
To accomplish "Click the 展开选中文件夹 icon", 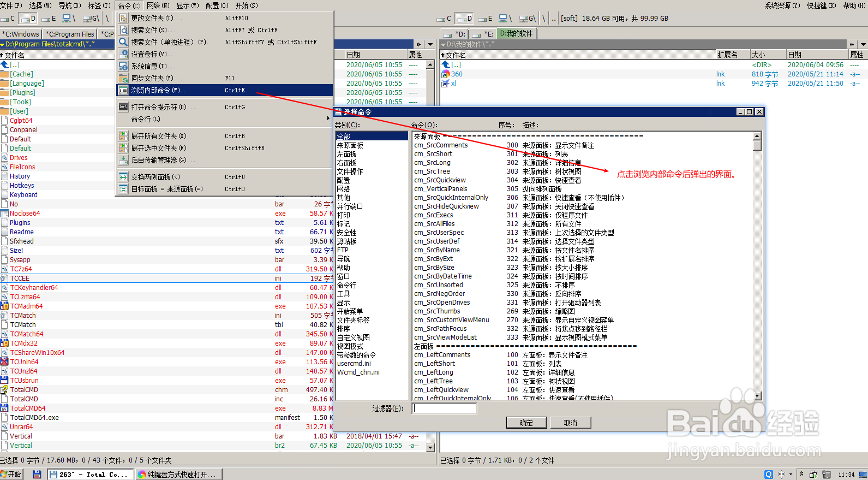I will point(123,148).
